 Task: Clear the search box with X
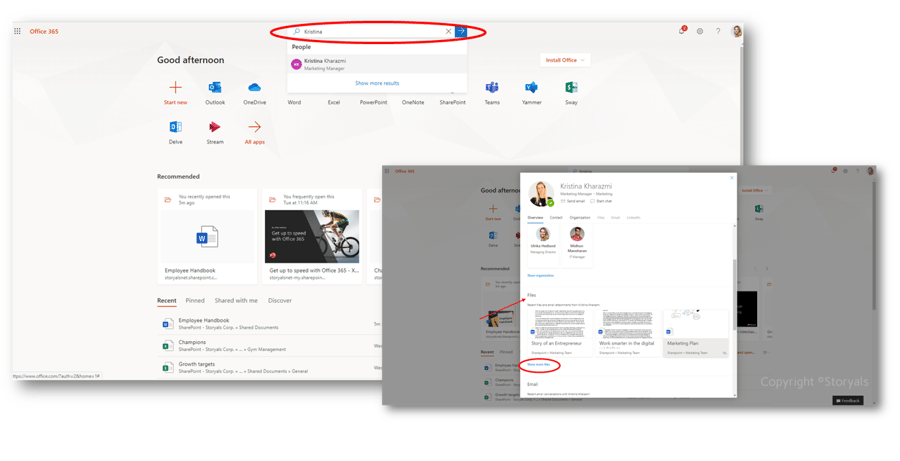click(448, 32)
